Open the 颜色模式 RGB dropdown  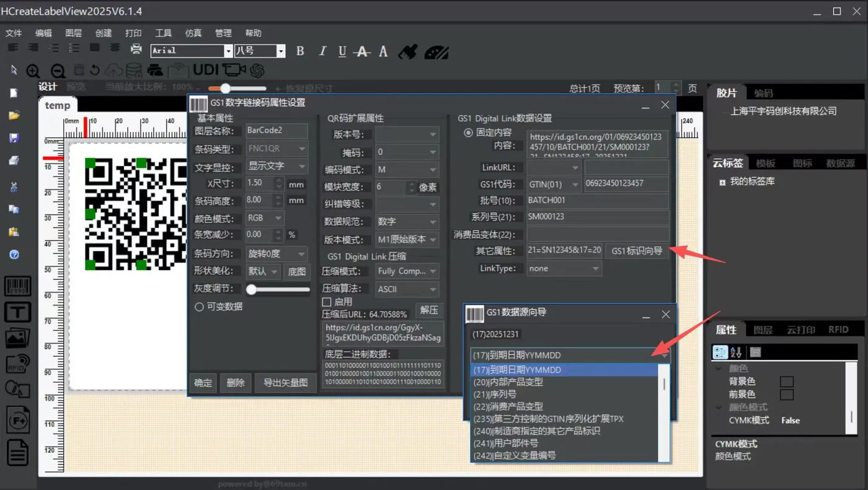click(x=265, y=218)
